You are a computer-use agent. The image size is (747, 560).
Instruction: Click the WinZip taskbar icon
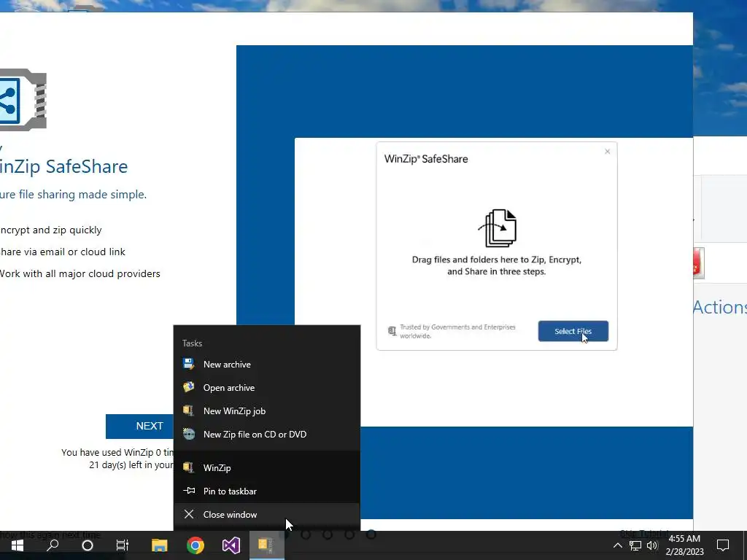[x=267, y=545]
